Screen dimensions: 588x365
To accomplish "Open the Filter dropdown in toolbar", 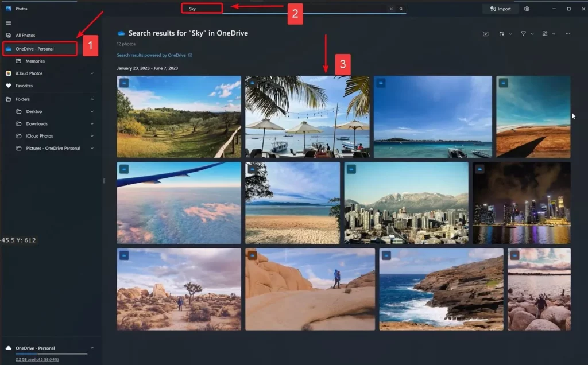I will click(x=527, y=34).
